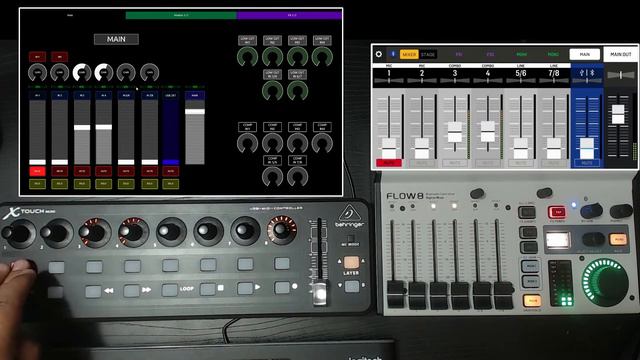Mute channel 3 in FLOW mixer app

tap(455, 163)
